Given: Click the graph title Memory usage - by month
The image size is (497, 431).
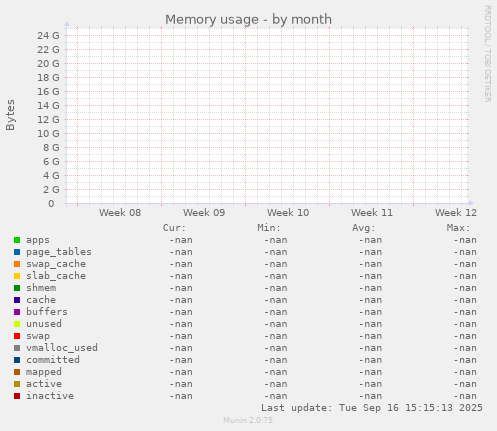Looking at the screenshot, I should click(x=248, y=19).
